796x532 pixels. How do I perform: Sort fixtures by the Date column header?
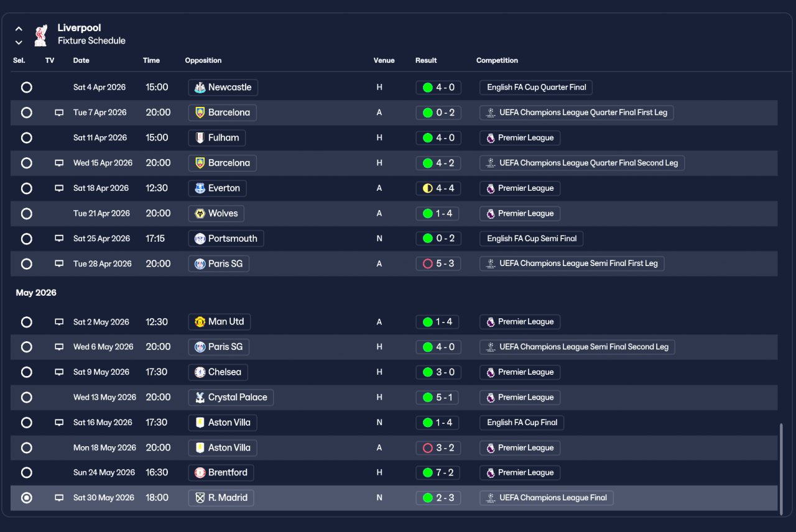click(81, 60)
